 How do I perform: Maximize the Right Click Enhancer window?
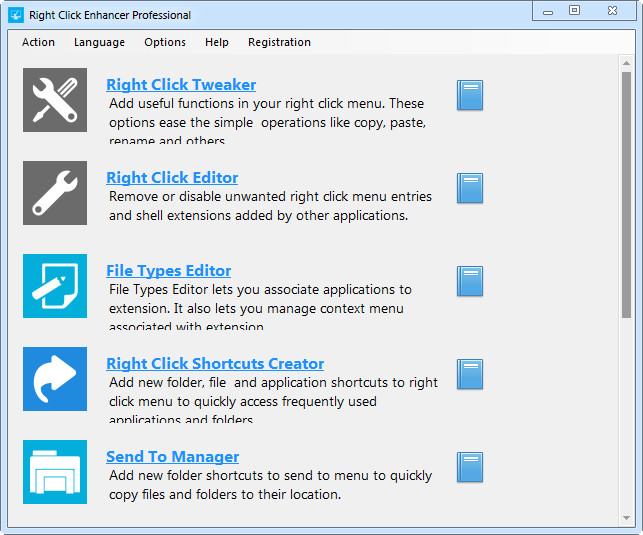(x=575, y=10)
